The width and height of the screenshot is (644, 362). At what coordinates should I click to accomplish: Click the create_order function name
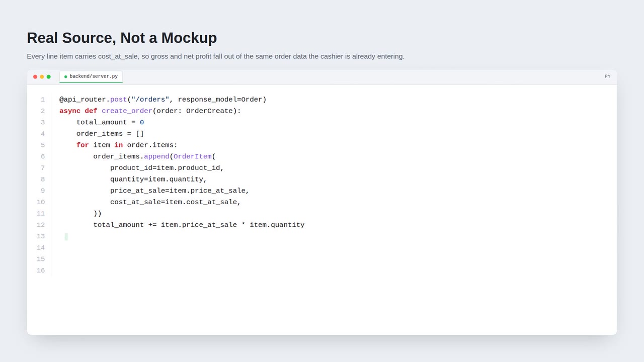point(127,111)
